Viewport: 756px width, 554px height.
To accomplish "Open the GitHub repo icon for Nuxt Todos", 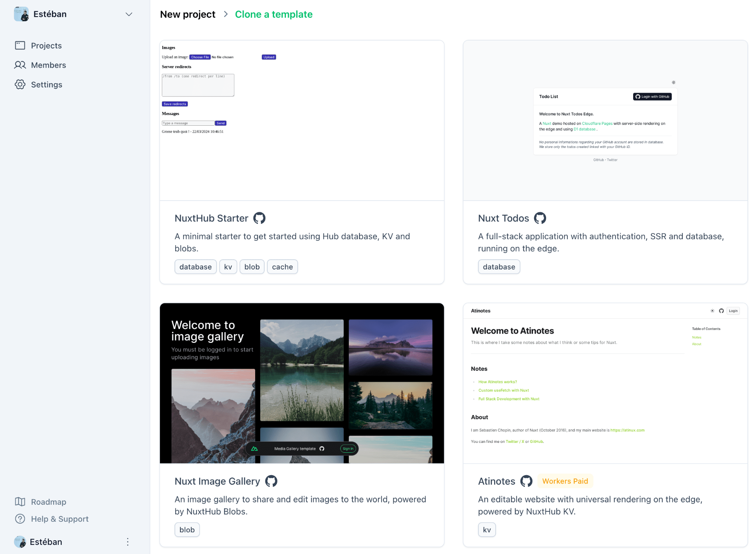I will [x=540, y=218].
